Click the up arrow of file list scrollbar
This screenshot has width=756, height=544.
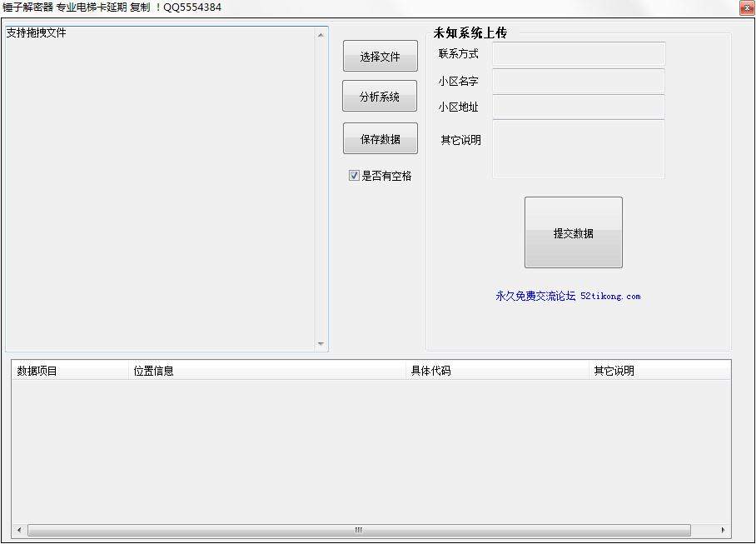(321, 34)
